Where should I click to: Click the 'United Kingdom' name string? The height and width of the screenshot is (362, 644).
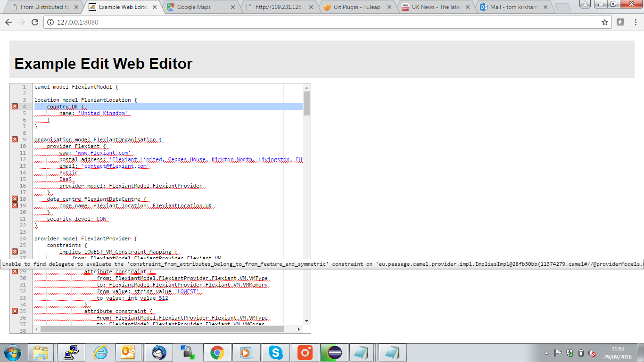pyautogui.click(x=103, y=113)
